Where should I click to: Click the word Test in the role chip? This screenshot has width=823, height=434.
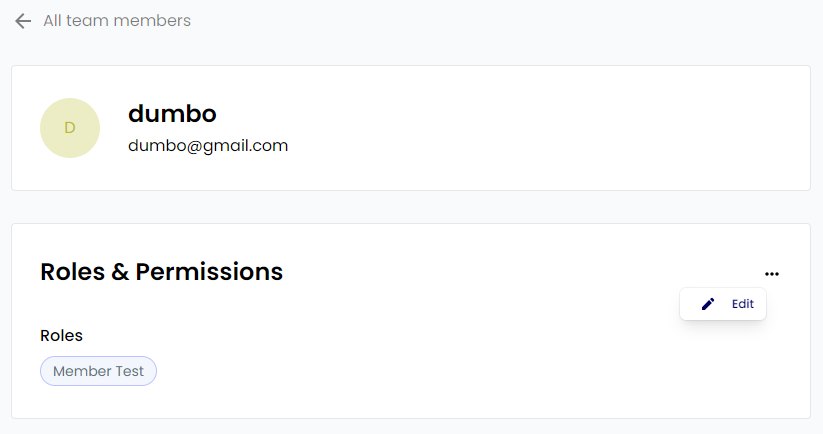tap(128, 371)
